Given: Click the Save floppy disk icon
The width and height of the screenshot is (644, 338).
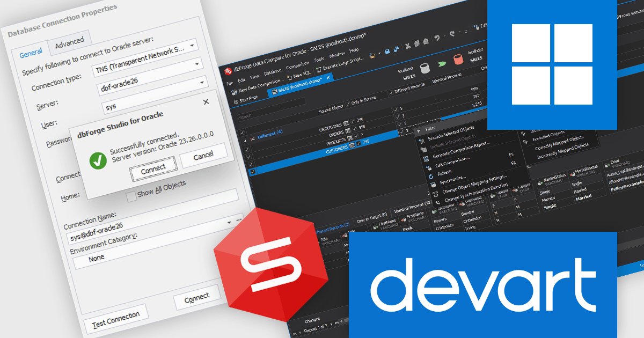Looking at the screenshot, I should [x=387, y=52].
